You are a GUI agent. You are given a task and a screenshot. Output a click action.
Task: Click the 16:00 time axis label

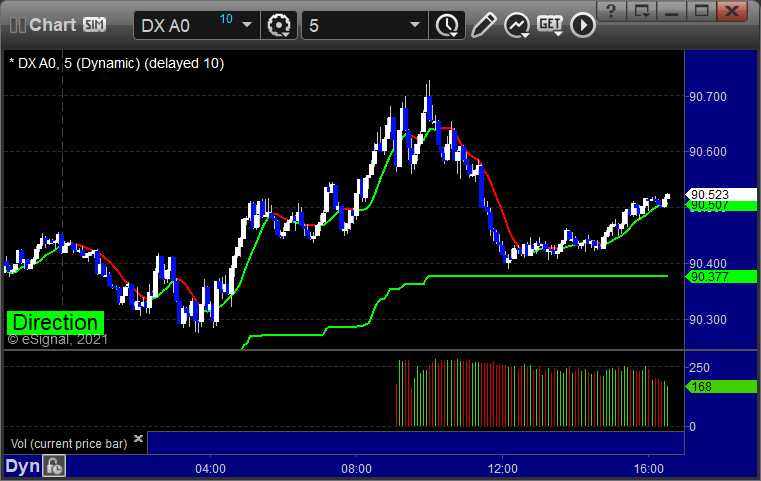click(x=648, y=469)
